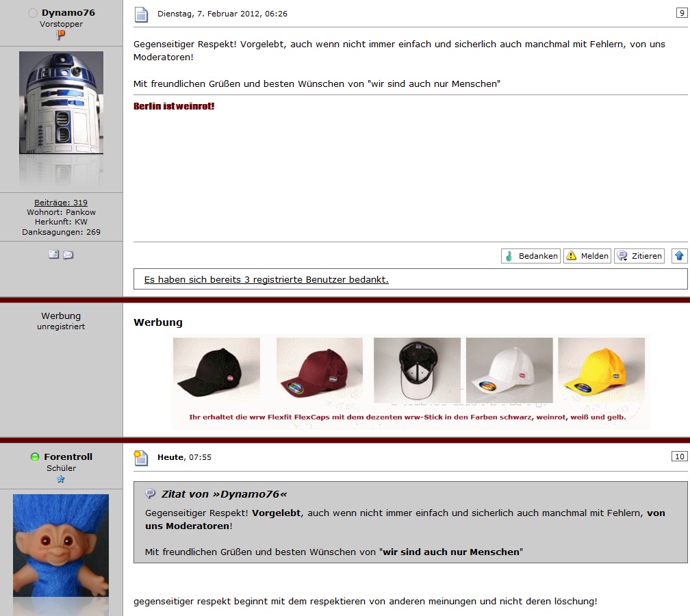690x616 pixels.
Task: Click the post document icon beside Dienstag date
Action: pos(141,14)
